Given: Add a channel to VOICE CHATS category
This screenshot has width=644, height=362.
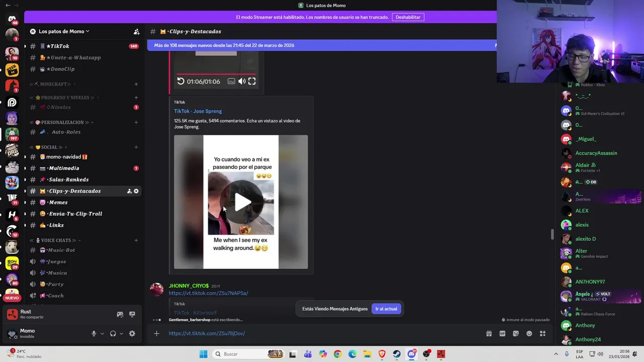Looking at the screenshot, I should point(136,240).
